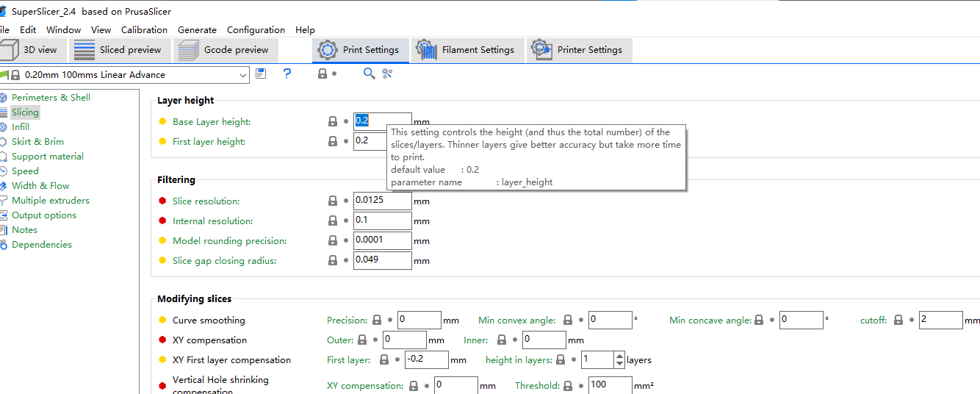Open the Support material settings page
The image size is (980, 394).
(48, 157)
